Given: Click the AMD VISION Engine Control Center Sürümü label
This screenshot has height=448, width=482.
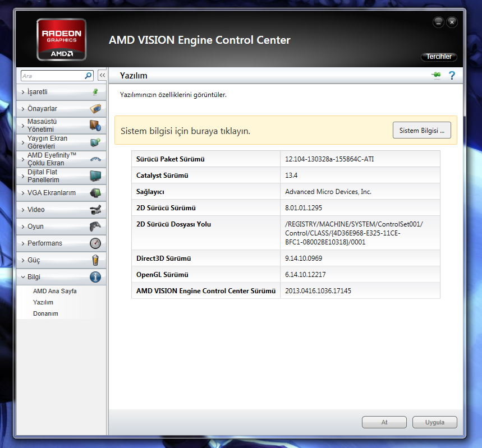Looking at the screenshot, I should click(205, 291).
